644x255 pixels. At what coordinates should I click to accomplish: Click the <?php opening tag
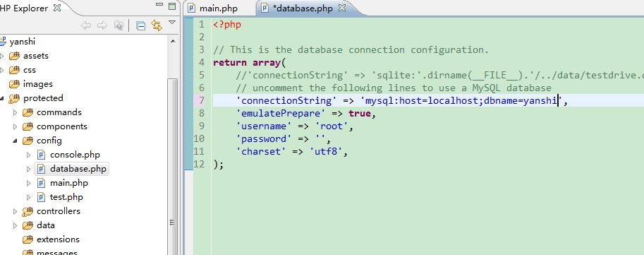(x=227, y=25)
